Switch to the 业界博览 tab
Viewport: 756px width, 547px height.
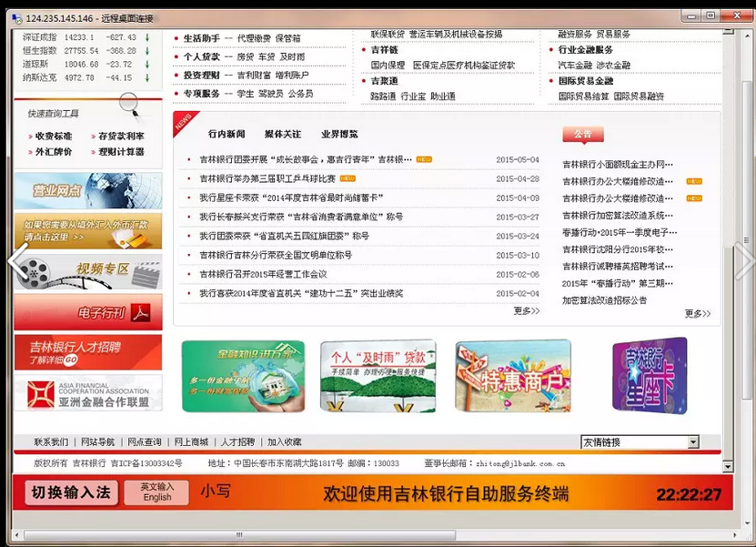click(x=339, y=134)
